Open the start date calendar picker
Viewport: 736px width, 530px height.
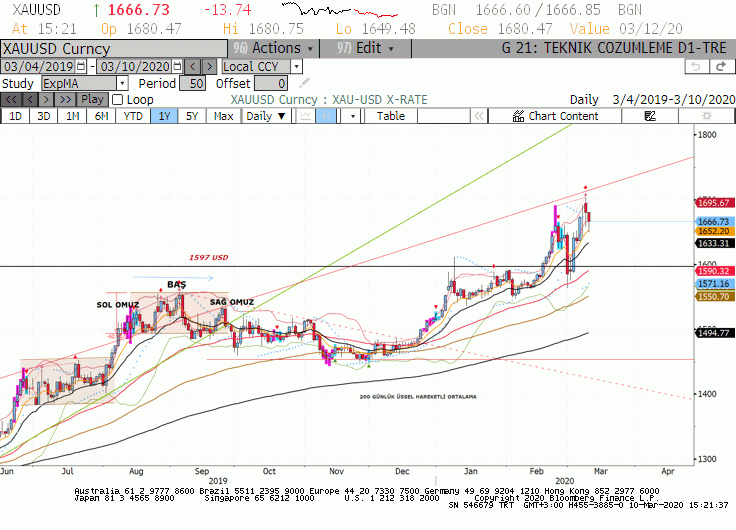(81, 66)
